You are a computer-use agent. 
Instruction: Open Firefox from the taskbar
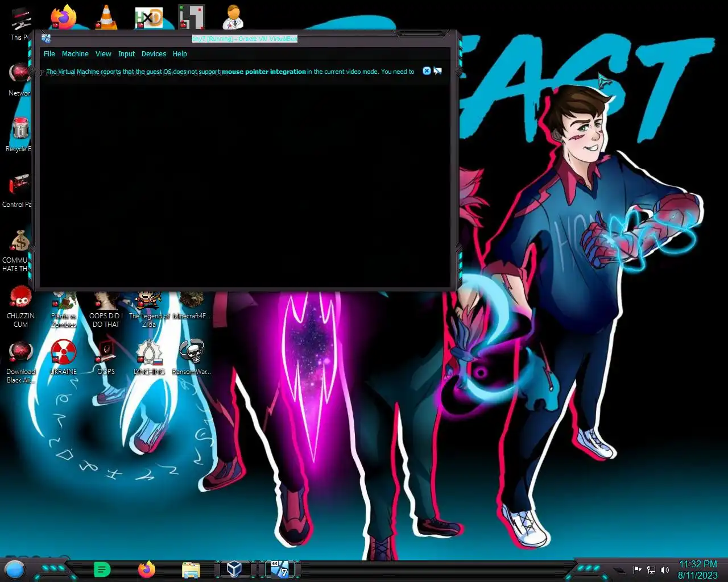tap(147, 569)
